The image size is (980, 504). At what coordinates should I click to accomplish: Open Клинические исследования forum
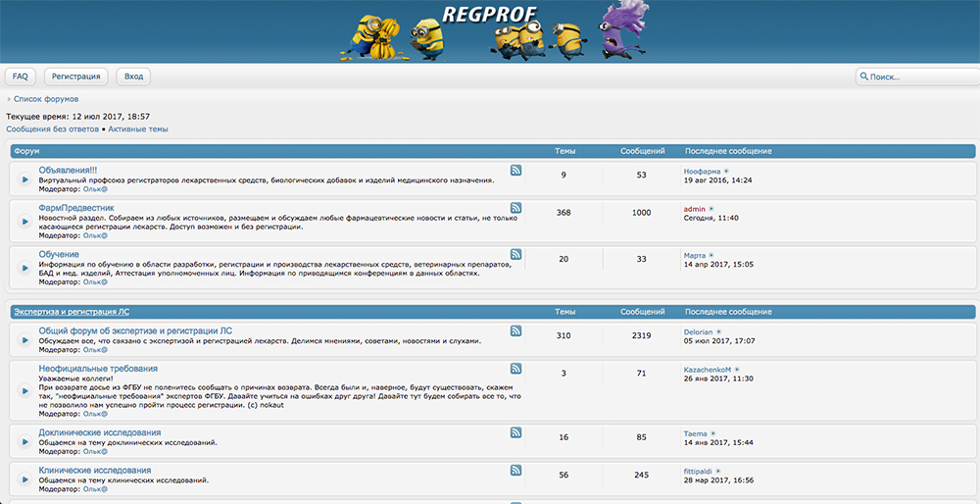pos(94,470)
